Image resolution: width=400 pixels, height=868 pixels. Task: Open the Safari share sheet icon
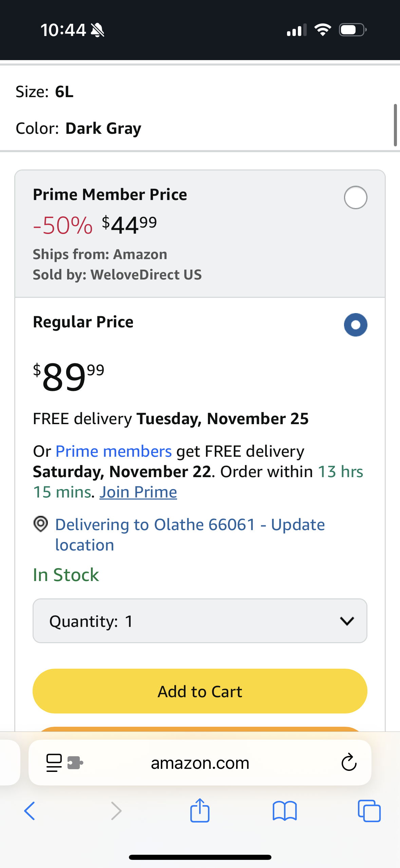200,810
